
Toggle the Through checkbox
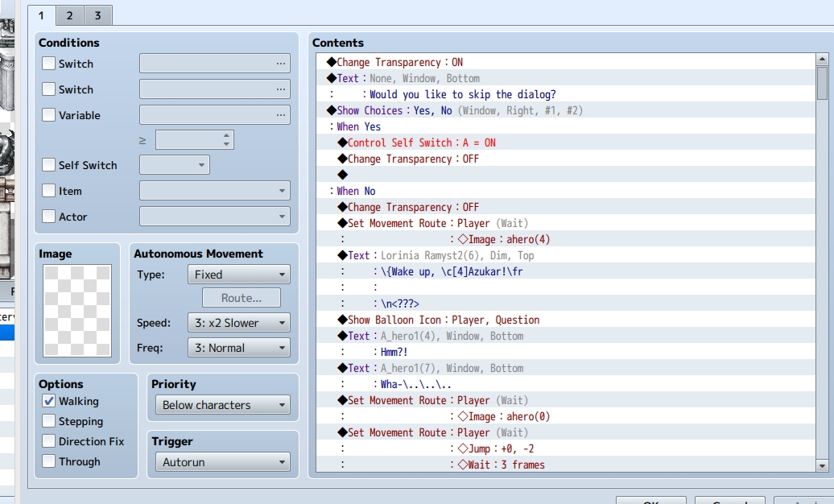(48, 461)
